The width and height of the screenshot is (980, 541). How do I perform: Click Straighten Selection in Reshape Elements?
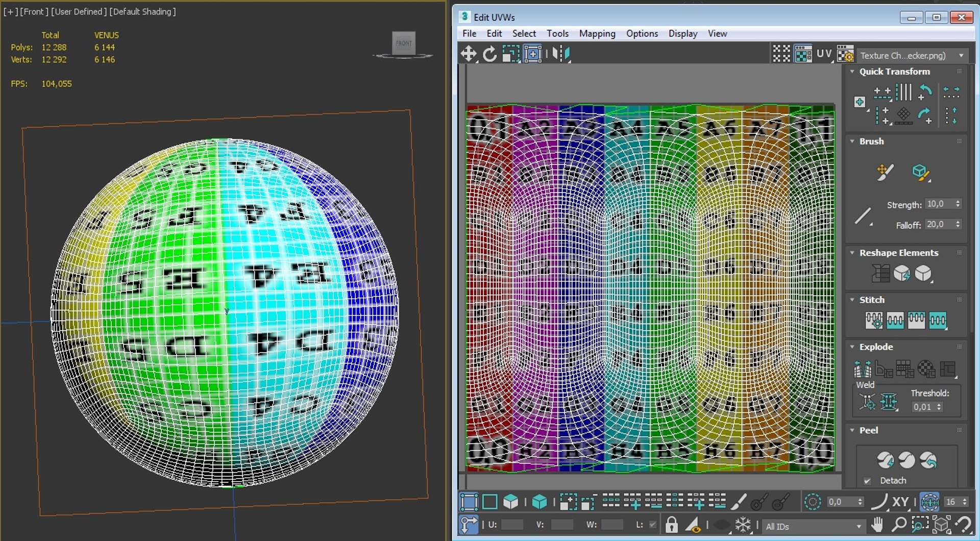pos(880,273)
